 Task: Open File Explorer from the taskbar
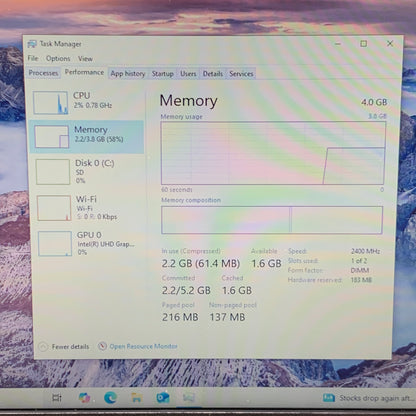coord(137,398)
